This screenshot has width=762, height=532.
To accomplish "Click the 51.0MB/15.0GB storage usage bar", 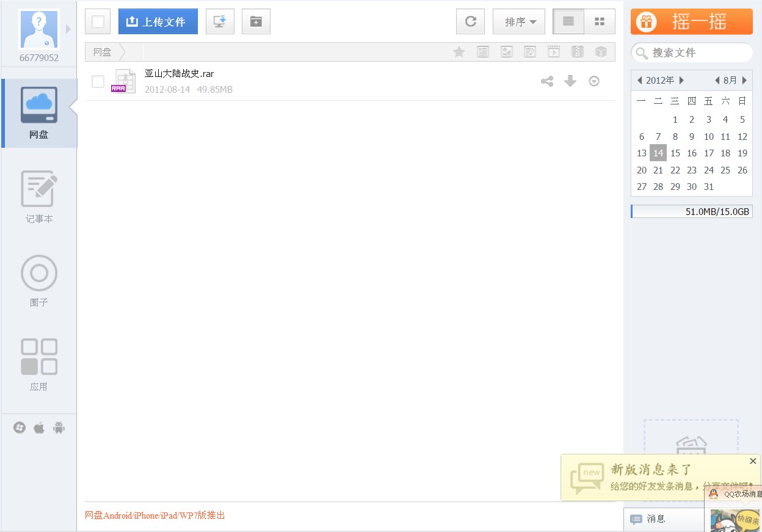I will pos(692,212).
